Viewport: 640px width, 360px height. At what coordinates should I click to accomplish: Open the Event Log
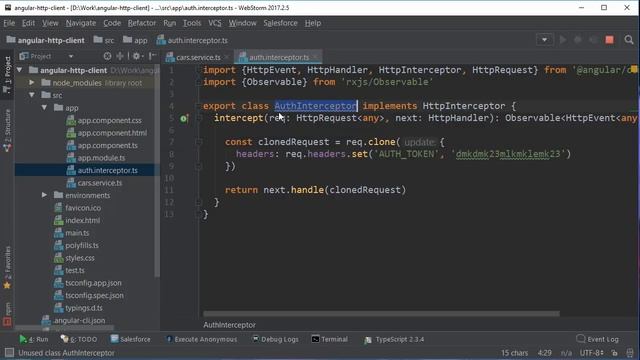598,339
